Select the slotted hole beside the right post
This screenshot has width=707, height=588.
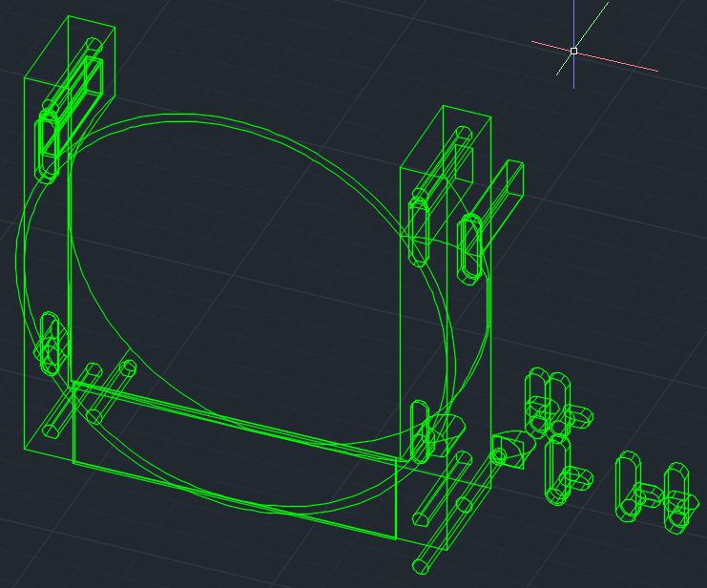coord(470,248)
